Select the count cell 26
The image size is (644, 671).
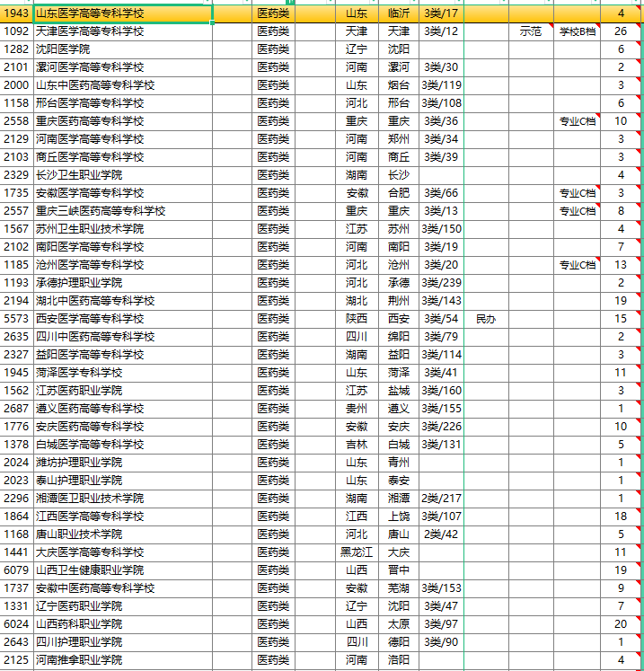[621, 31]
